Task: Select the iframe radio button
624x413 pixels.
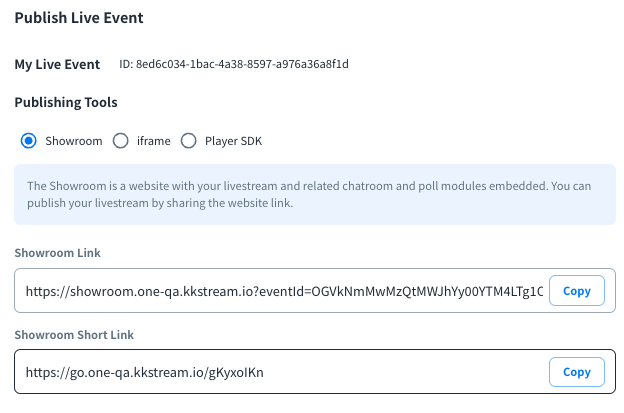Action: coord(121,141)
